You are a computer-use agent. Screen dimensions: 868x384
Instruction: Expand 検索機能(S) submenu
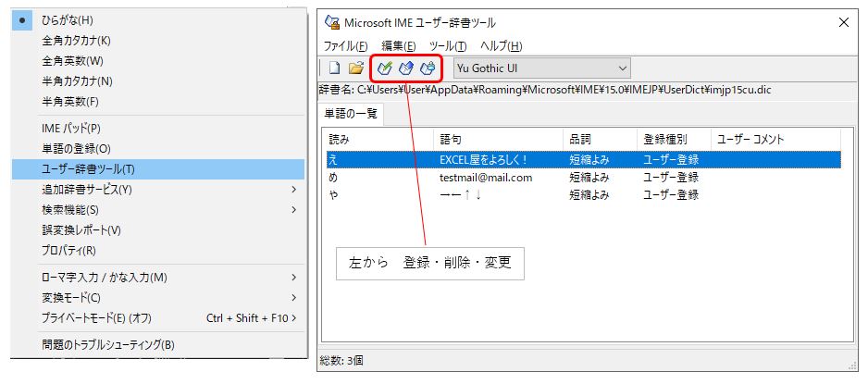coord(157,210)
